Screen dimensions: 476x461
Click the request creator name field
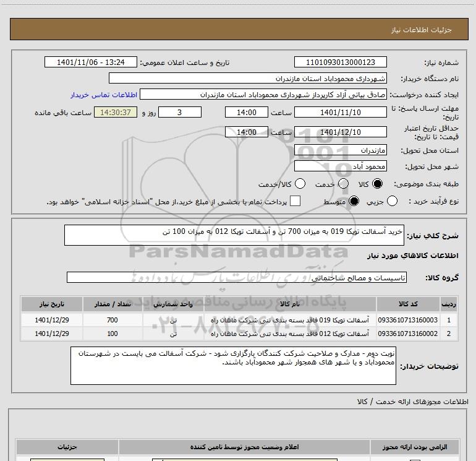coord(263,95)
